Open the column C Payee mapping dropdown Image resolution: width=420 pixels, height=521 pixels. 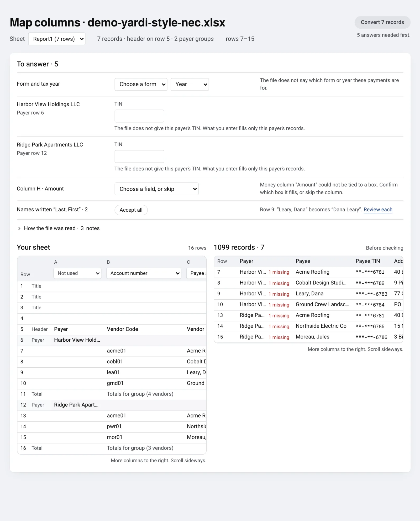(x=196, y=273)
